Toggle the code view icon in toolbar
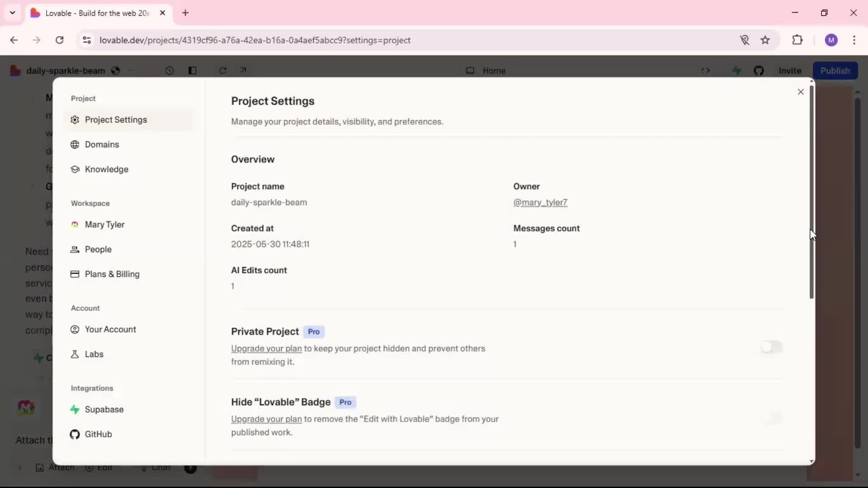Image resolution: width=868 pixels, height=488 pixels. 705,70
